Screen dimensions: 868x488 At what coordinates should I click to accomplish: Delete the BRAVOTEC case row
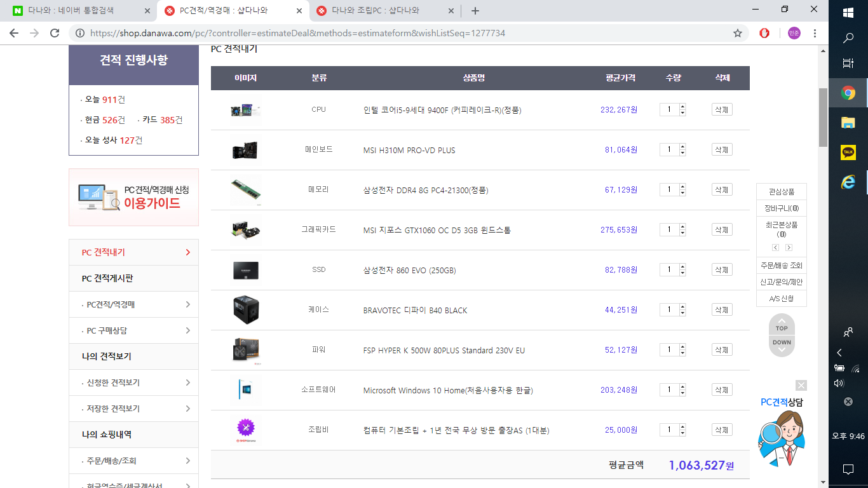[722, 309]
